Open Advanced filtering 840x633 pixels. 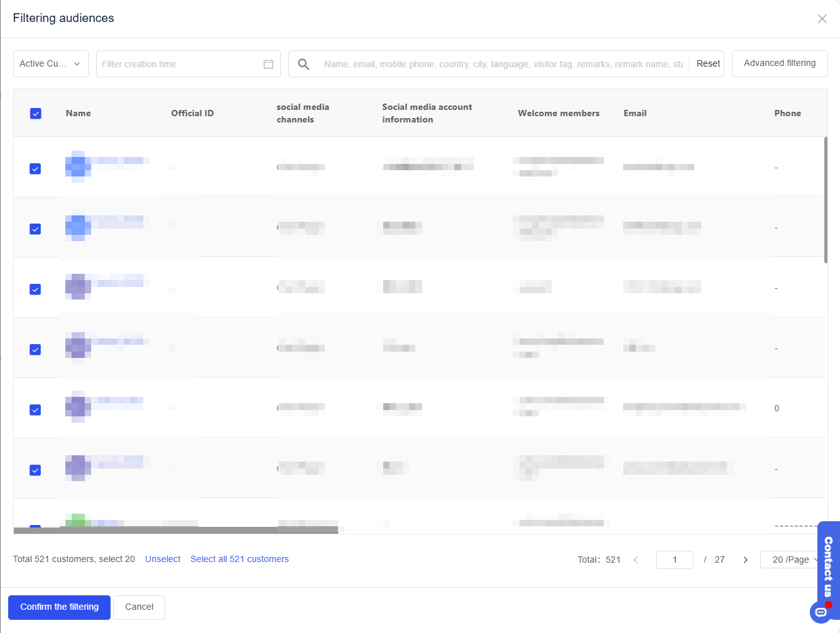pos(780,63)
